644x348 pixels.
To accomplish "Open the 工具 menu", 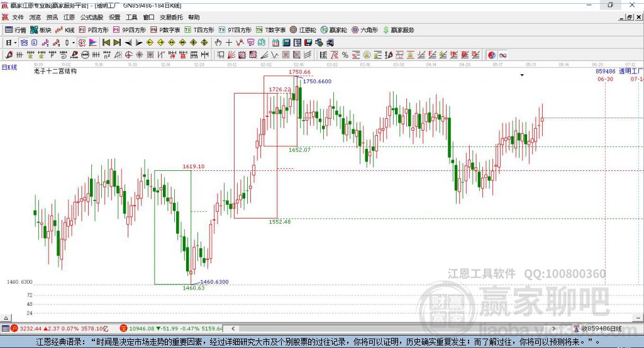I will tap(131, 17).
